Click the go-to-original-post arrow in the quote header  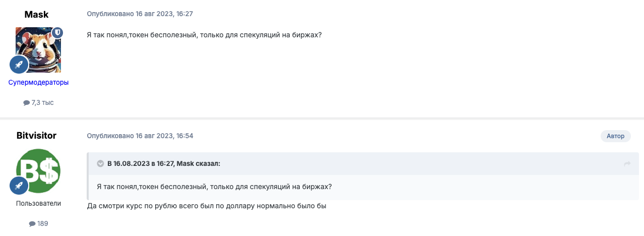pos(627,164)
